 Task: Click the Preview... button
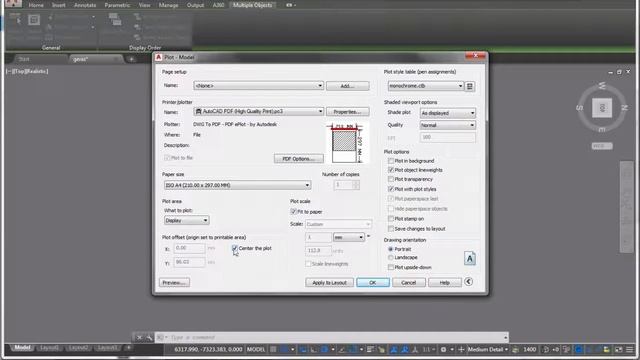(x=174, y=282)
